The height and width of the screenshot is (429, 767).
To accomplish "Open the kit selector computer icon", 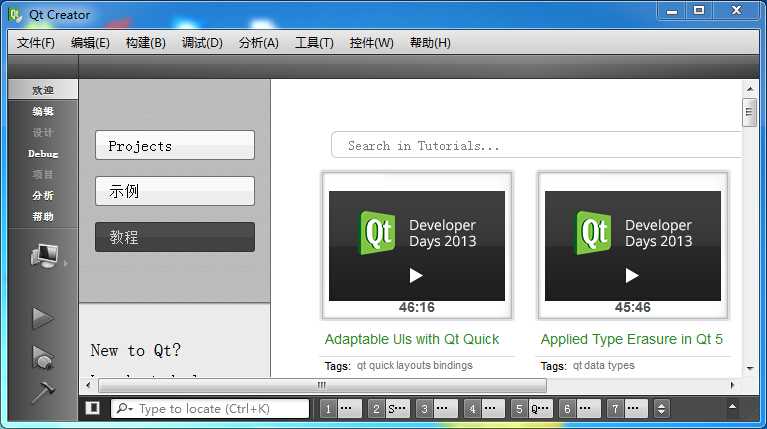I will click(44, 256).
